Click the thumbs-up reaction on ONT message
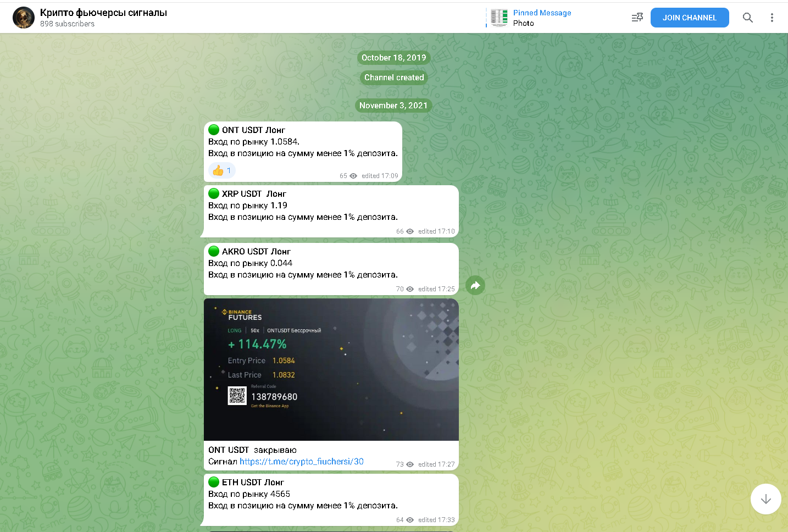This screenshot has width=788, height=532. click(x=222, y=170)
